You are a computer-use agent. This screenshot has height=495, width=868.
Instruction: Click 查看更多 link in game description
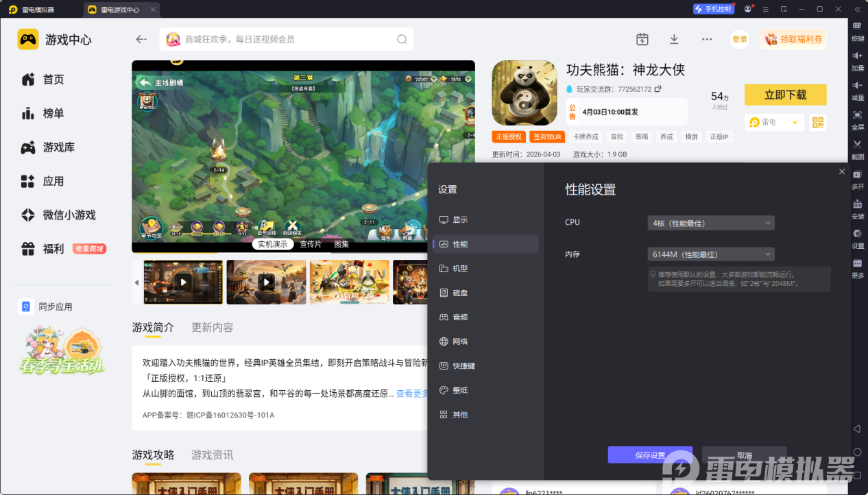413,394
